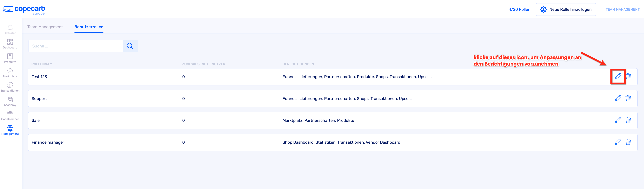Viewport: 644px width, 189px height.
Task: Delete the Test 123 role with trash icon
Action: coord(628,76)
